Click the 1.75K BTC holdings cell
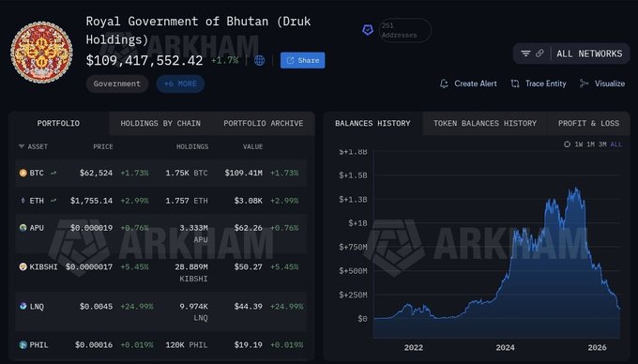 tap(187, 173)
